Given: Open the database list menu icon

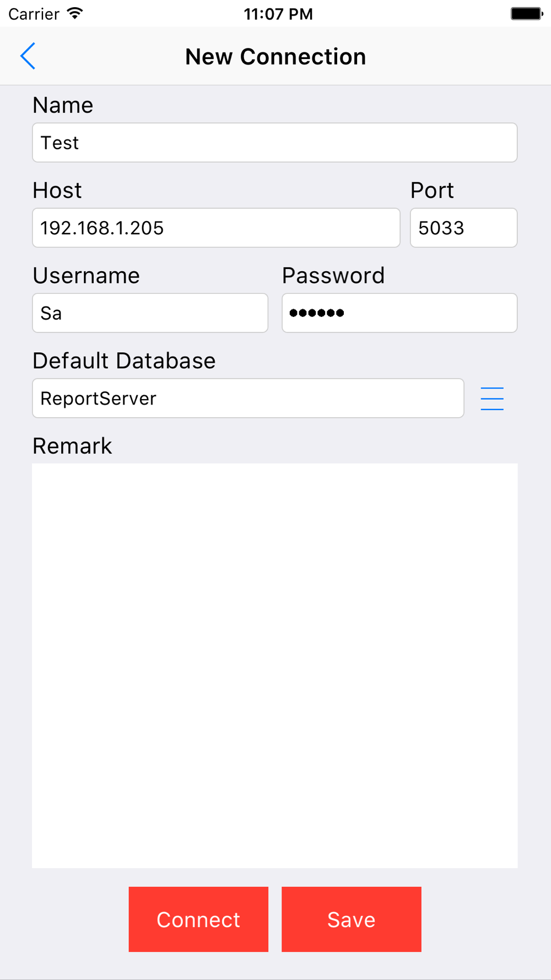Looking at the screenshot, I should coord(492,399).
